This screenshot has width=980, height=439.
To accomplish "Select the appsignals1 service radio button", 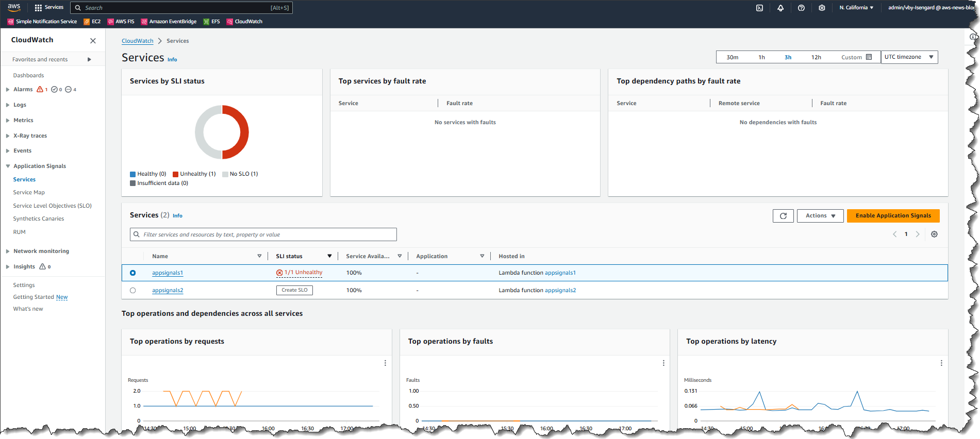I will click(133, 273).
